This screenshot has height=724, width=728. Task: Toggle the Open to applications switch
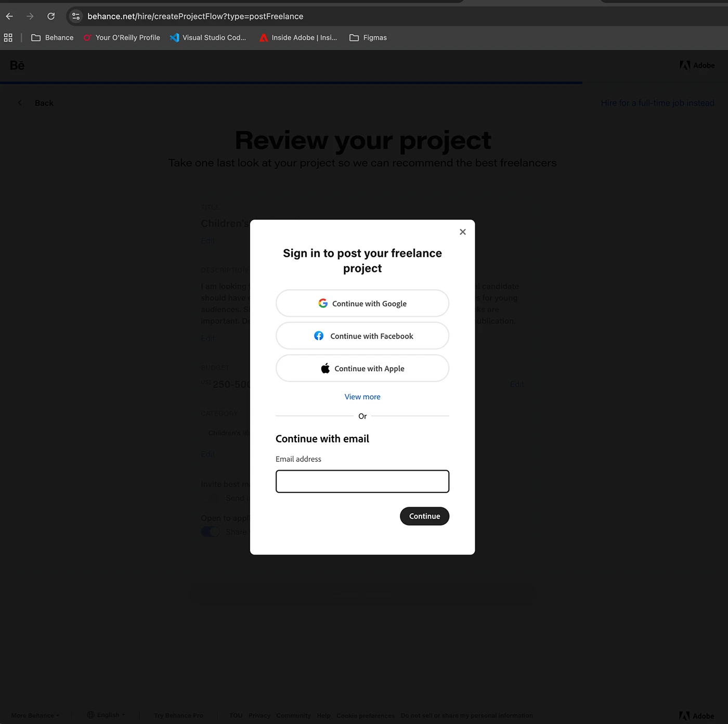point(211,532)
